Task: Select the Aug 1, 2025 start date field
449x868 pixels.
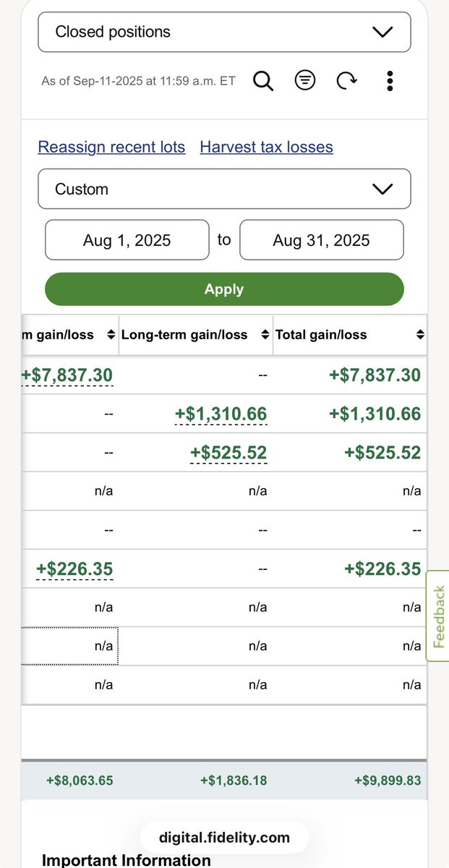Action: (127, 240)
